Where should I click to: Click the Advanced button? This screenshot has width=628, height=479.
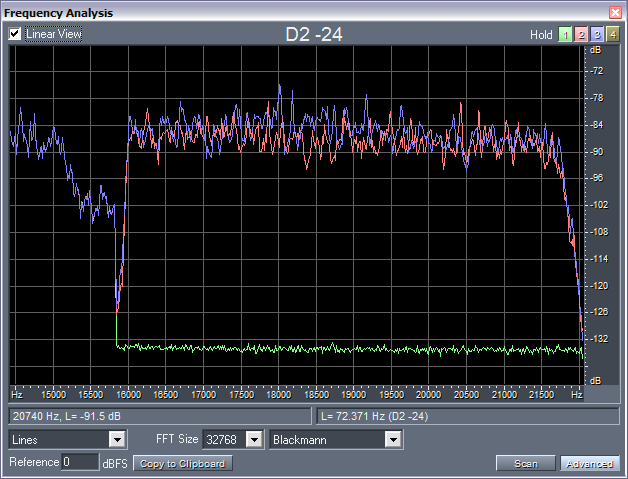coord(590,463)
